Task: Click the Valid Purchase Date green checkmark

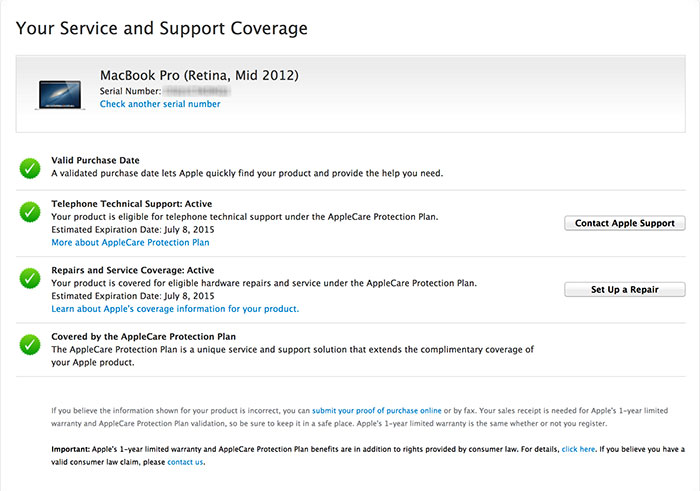Action: tap(30, 168)
